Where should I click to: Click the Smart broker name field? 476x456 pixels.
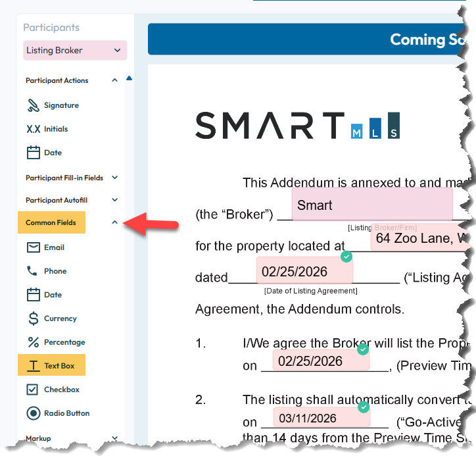(372, 204)
